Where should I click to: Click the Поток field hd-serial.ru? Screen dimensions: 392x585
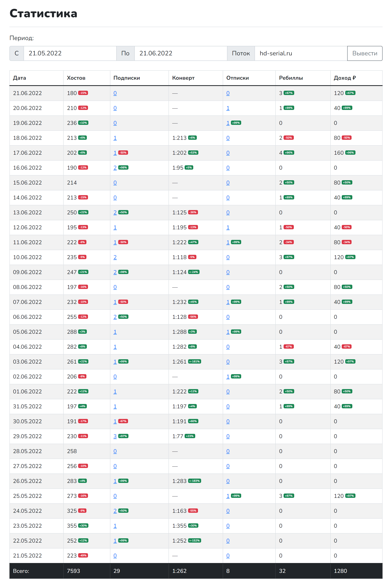pos(300,53)
